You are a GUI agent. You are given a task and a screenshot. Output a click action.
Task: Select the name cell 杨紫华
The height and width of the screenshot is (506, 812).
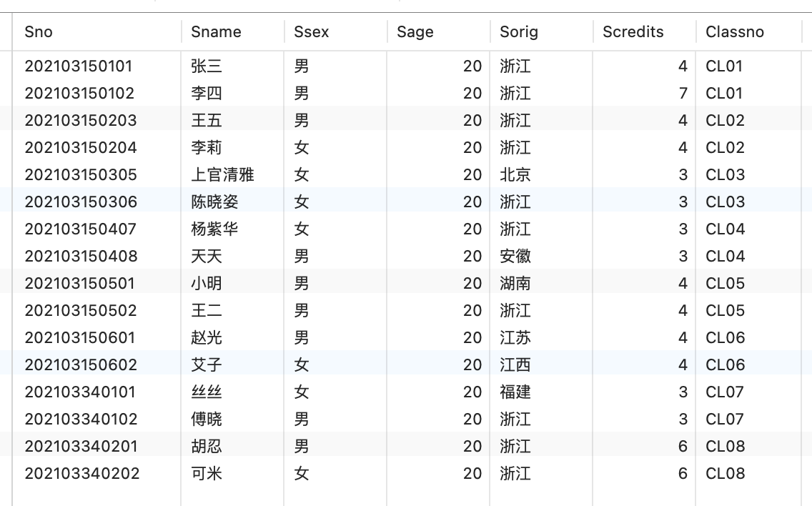214,229
